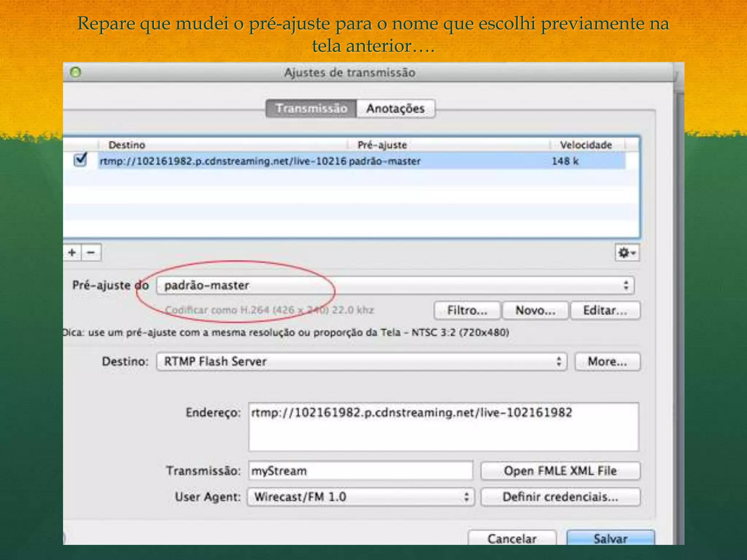Viewport: 747px width, 560px height.
Task: Switch to the Transmissão tab
Action: point(311,109)
